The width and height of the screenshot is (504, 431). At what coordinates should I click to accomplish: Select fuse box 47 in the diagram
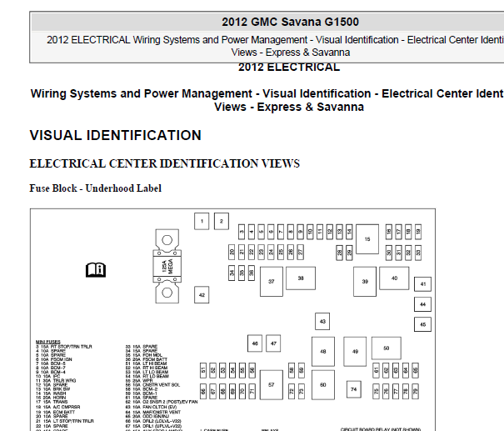273,343
